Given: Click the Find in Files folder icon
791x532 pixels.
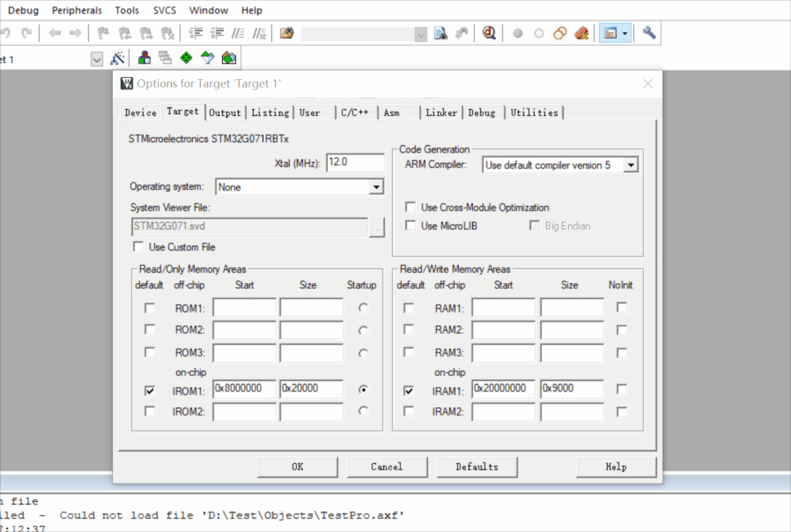Looking at the screenshot, I should point(287,33).
